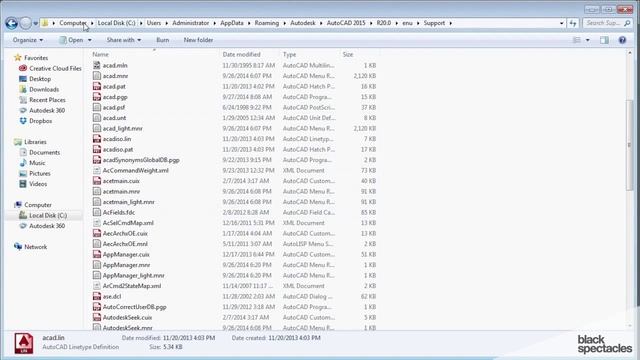The width and height of the screenshot is (640, 360).
Task: Select Pictures library
Action: tap(40, 173)
